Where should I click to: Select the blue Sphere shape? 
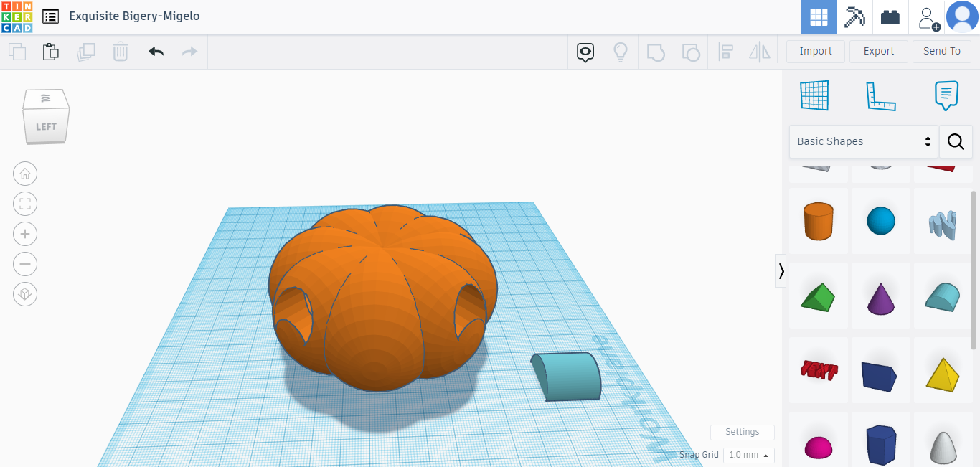[x=881, y=221]
